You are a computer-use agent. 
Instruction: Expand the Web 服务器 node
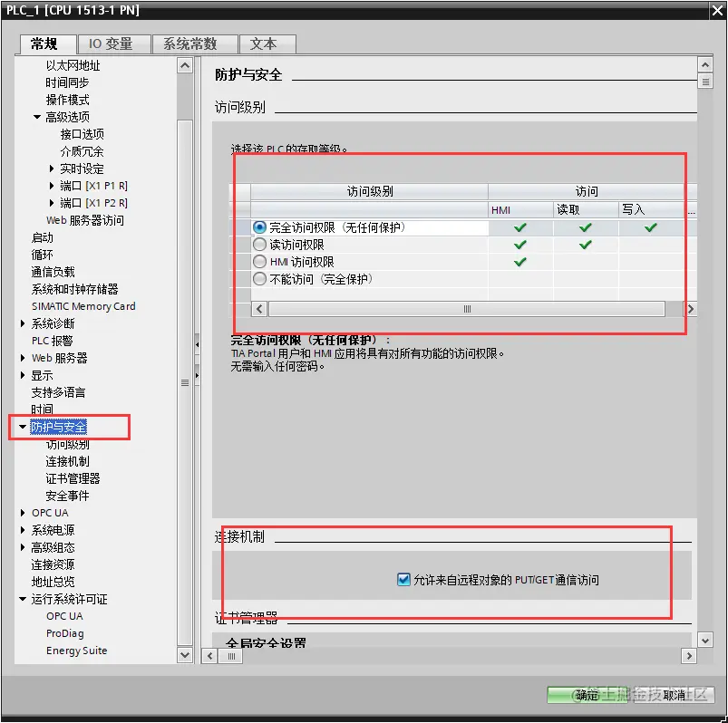coord(23,357)
